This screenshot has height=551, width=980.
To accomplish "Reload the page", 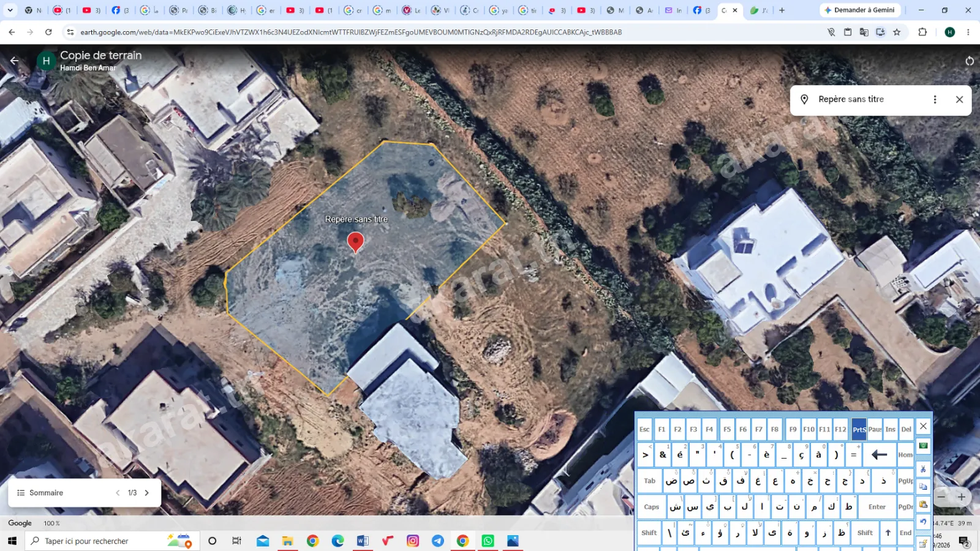I will [x=48, y=32].
